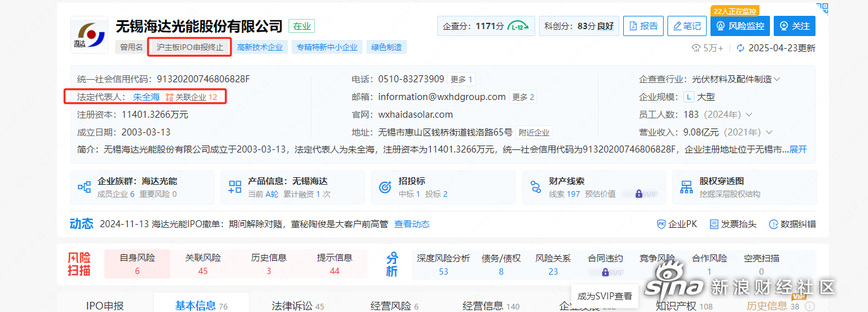Click the 企业族群 海达光能 card icon
The image size is (868, 312).
click(x=84, y=187)
